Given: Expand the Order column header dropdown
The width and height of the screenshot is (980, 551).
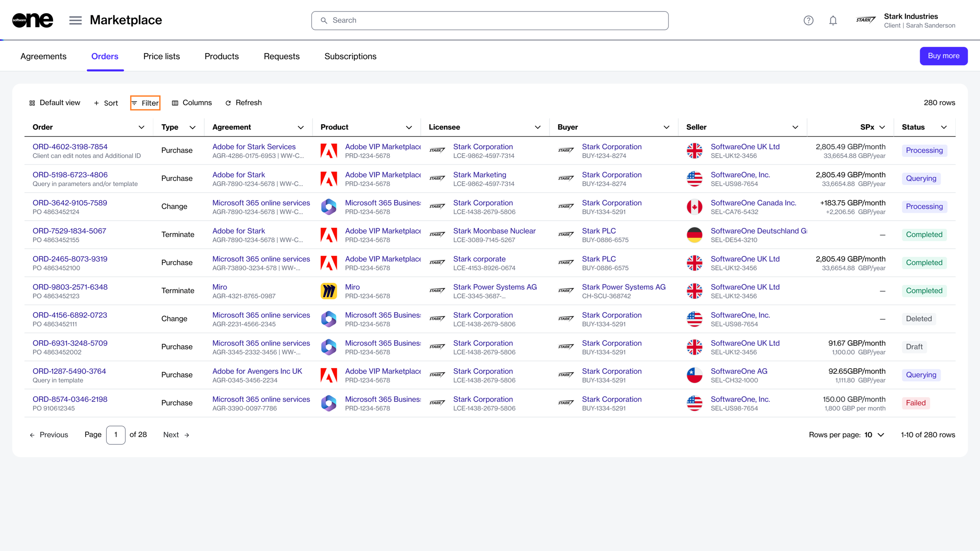Looking at the screenshot, I should (141, 128).
